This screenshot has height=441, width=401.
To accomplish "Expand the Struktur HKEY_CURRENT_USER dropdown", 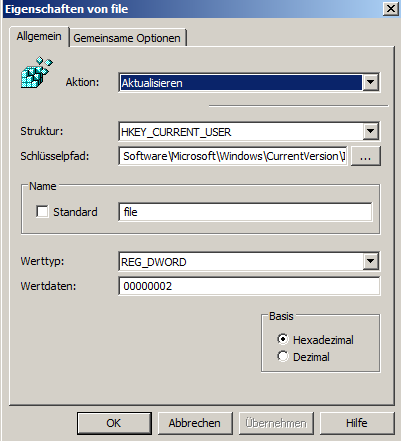I will pos(370,131).
